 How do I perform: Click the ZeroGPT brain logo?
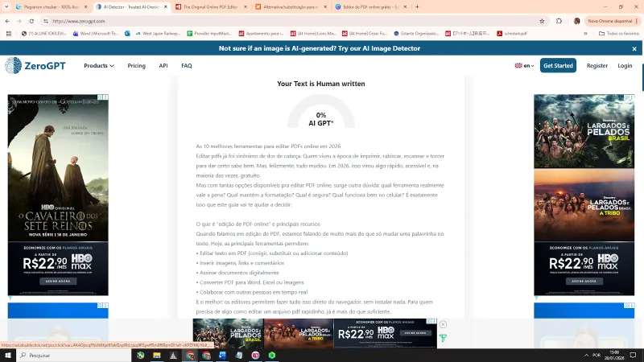click(x=13, y=65)
